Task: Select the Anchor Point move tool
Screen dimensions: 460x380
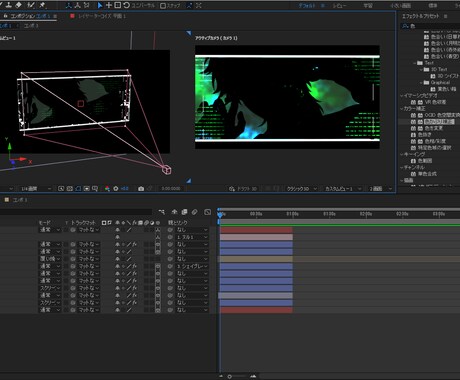Action: [x=109, y=5]
